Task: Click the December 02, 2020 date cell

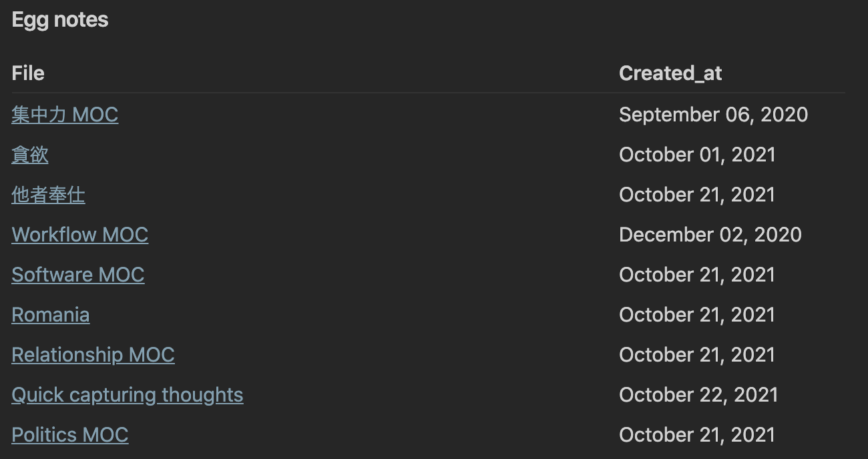Action: (x=710, y=235)
